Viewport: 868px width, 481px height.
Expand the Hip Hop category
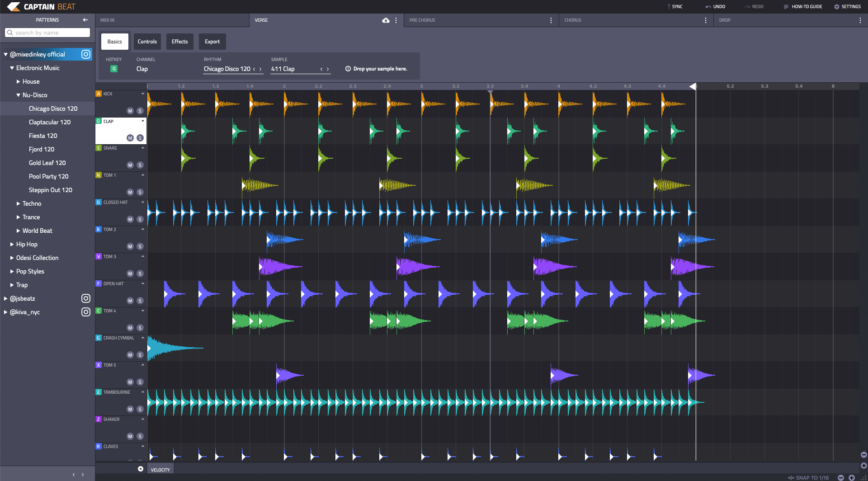[x=11, y=244]
